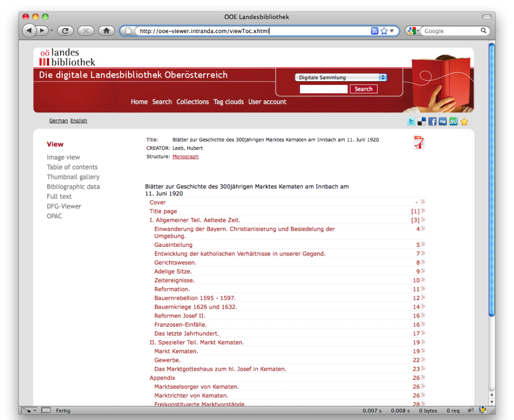514x420 pixels.
Task: Download the PDF via PDF icon
Action: coord(419,143)
